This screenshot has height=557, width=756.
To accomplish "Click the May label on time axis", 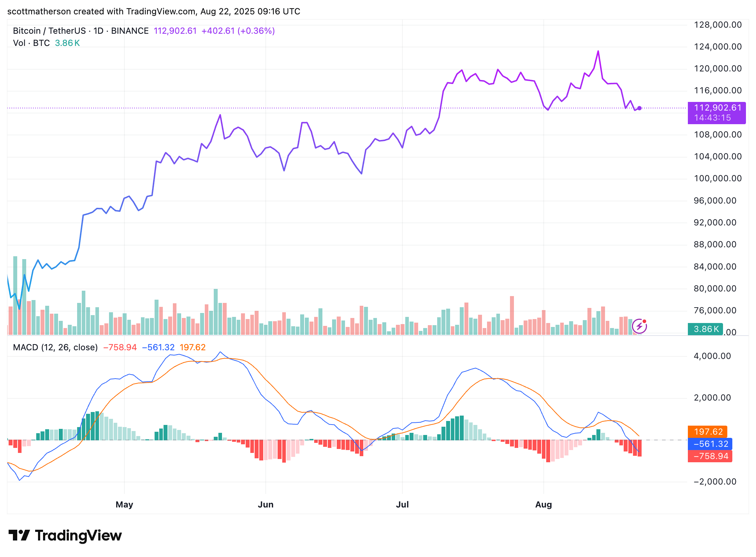I will [x=124, y=504].
